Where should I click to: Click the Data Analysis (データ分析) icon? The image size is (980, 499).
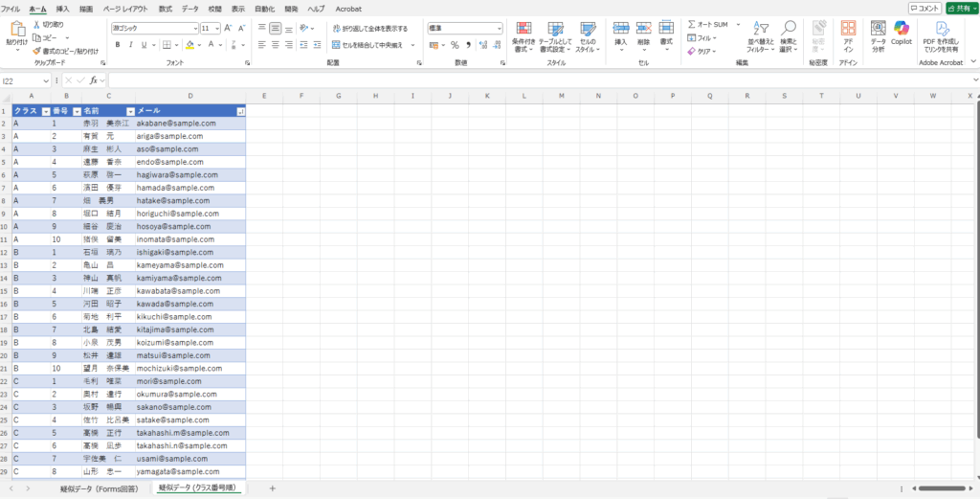click(879, 28)
